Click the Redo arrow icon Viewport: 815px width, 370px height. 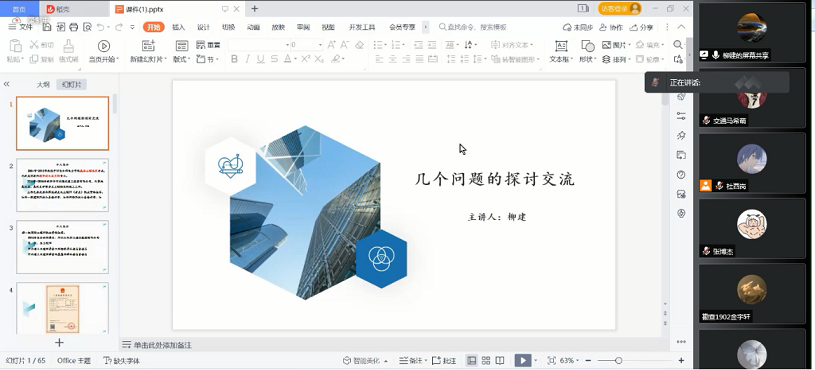click(119, 27)
